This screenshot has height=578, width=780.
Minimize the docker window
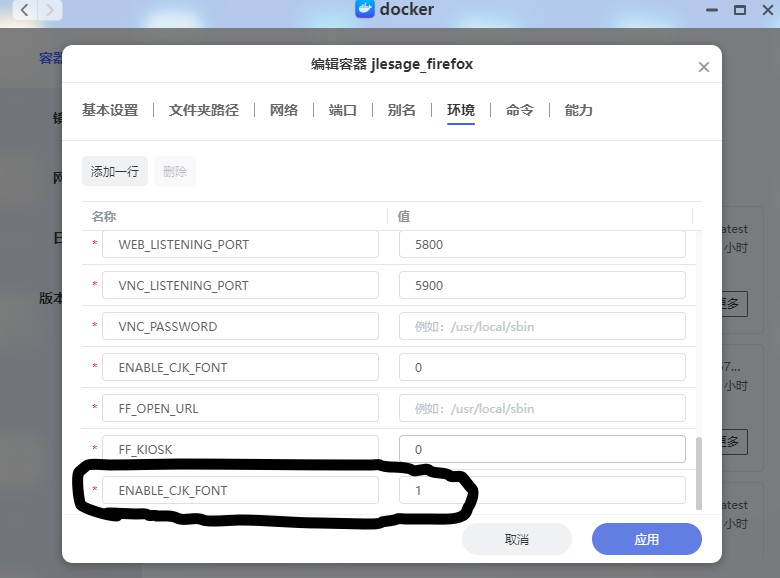pyautogui.click(x=712, y=10)
